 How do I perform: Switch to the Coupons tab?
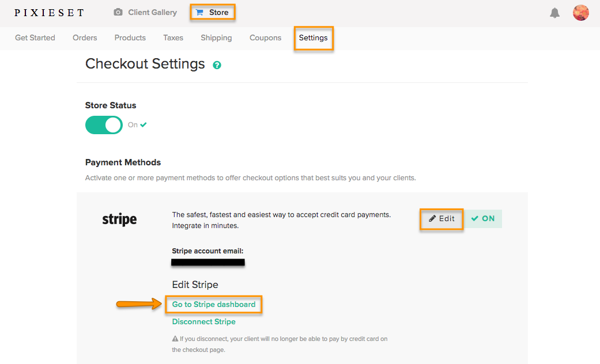click(265, 38)
